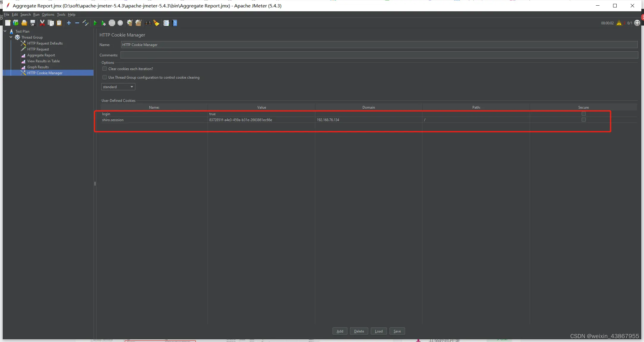
Task: Open a test plan using the folder icon
Action: click(24, 23)
